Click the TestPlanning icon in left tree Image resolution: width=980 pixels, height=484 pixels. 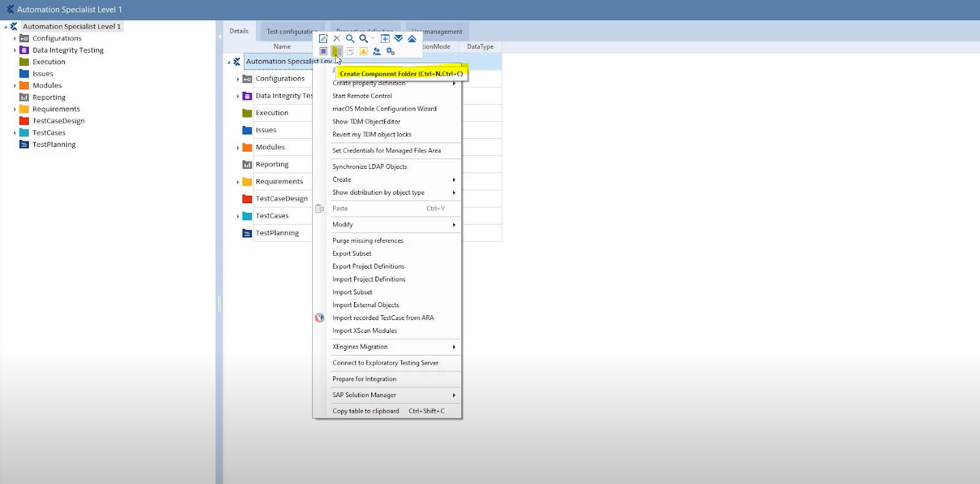coord(24,144)
